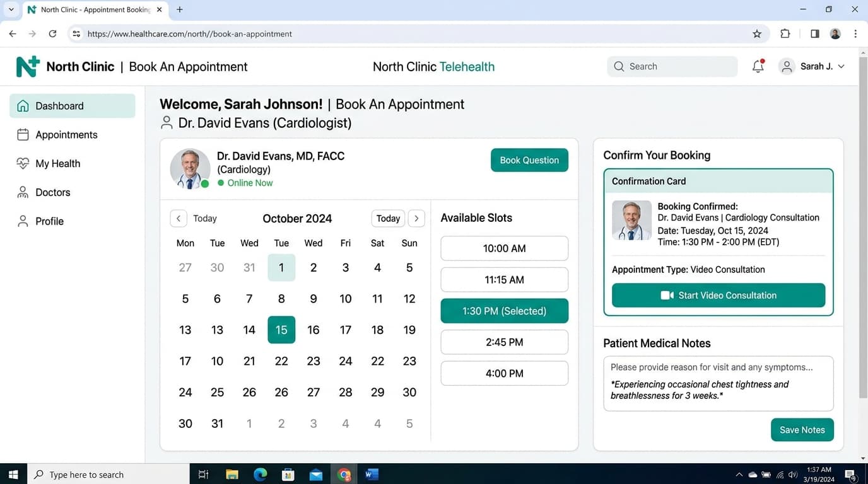Screen dimensions: 868x484
Task: Bookmark this page with the star icon
Action: click(x=757, y=34)
